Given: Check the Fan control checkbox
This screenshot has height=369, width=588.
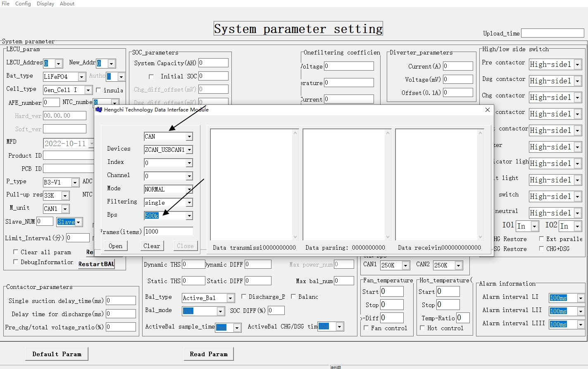Looking at the screenshot, I should (x=366, y=328).
